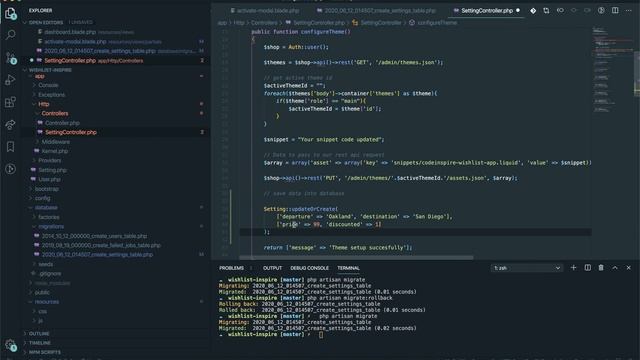Split the editor to the right

coord(615,11)
